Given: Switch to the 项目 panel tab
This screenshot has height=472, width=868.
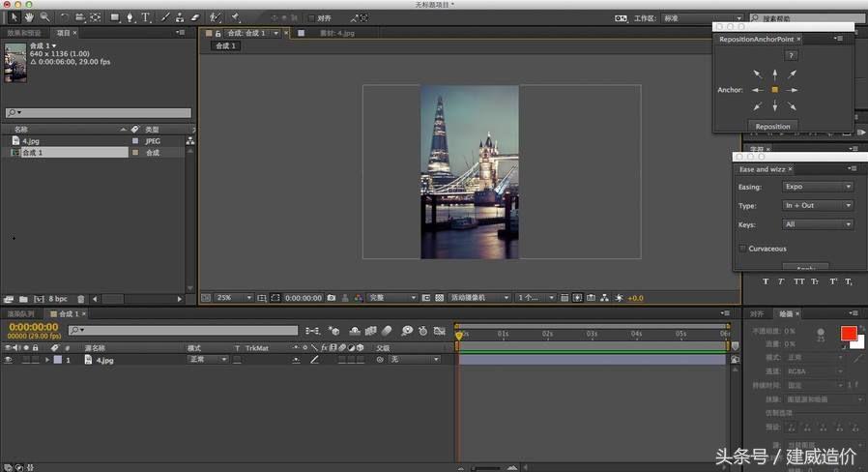Looking at the screenshot, I should click(x=63, y=32).
